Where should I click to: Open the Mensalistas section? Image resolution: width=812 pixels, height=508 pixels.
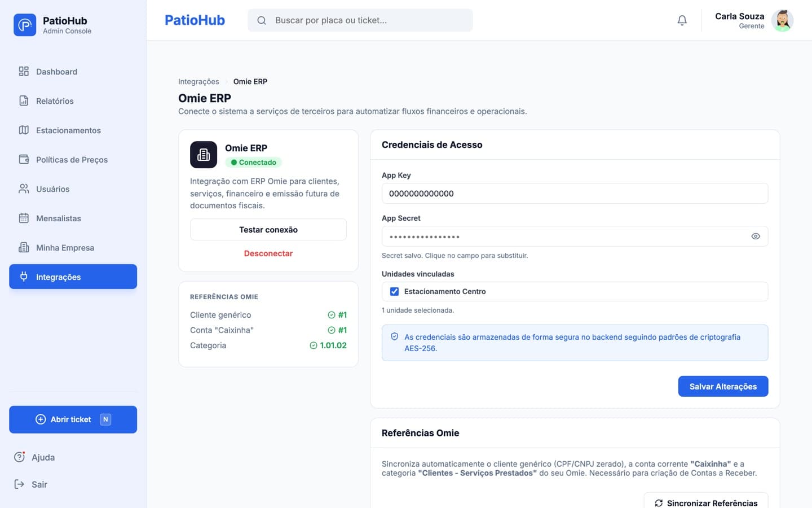pyautogui.click(x=73, y=218)
